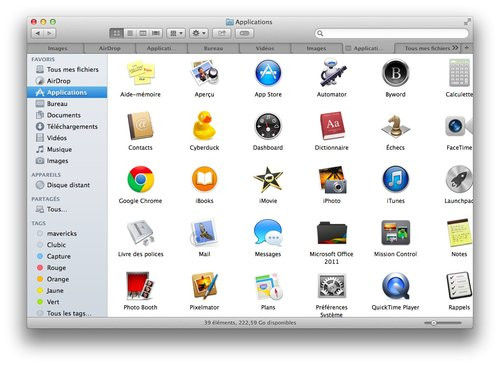Click the Share toolbar button
Screen dimensions: 500x366
[x=222, y=33]
